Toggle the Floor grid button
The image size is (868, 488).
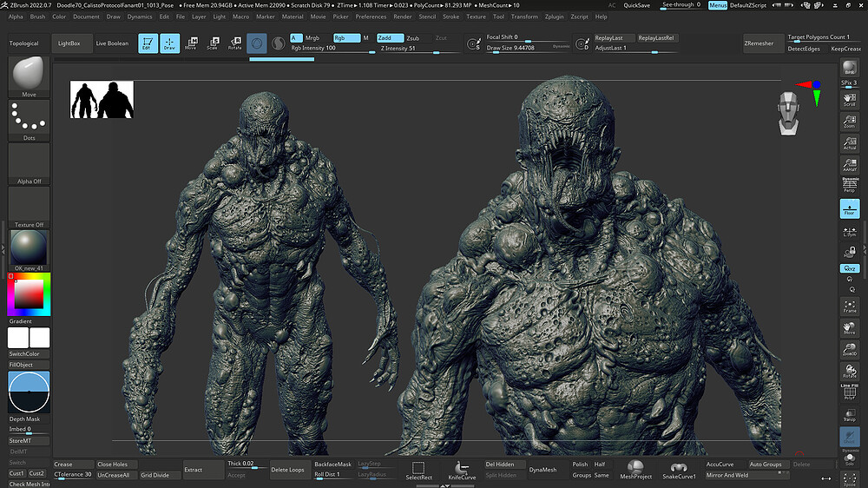click(849, 208)
